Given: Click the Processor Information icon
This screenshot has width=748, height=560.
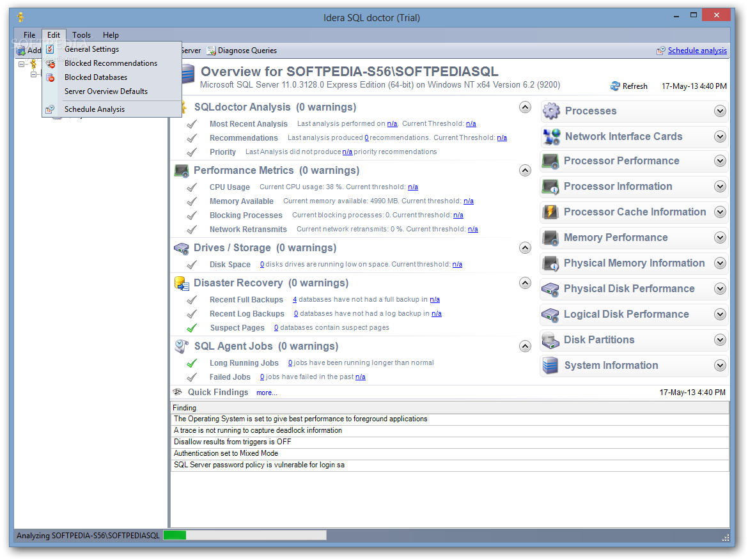Looking at the screenshot, I should click(550, 187).
